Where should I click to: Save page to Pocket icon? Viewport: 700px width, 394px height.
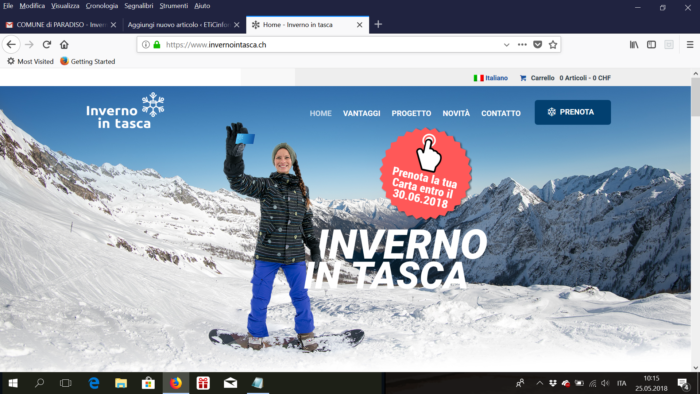click(538, 45)
